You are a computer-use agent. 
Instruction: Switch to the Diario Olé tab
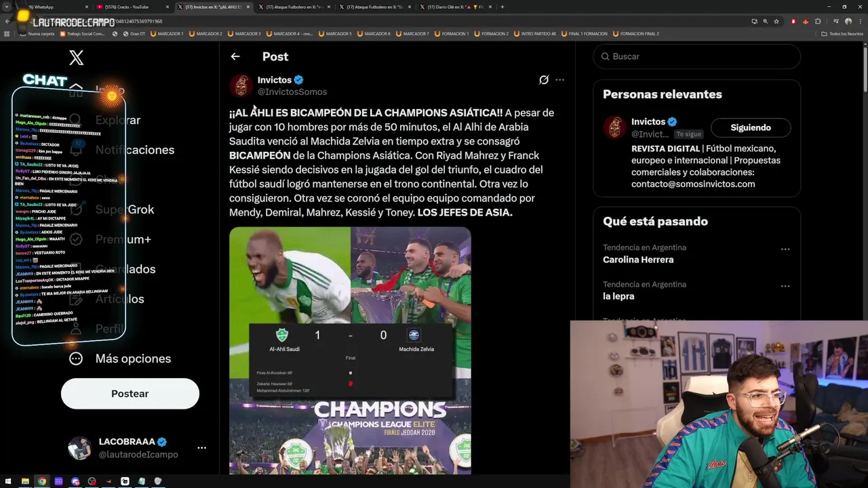pos(454,7)
